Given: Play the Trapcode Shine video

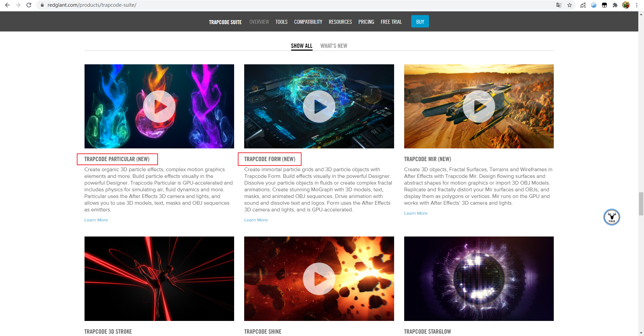Looking at the screenshot, I should 319,279.
